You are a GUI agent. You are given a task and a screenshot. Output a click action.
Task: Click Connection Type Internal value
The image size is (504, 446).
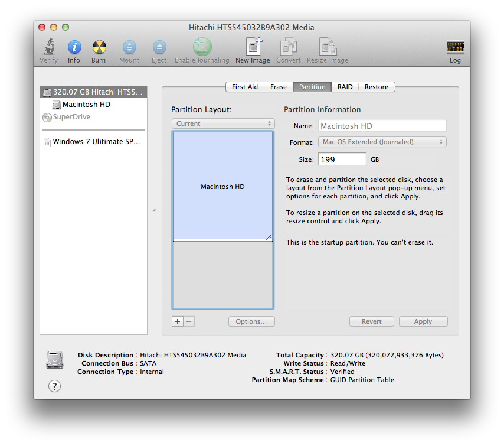152,372
